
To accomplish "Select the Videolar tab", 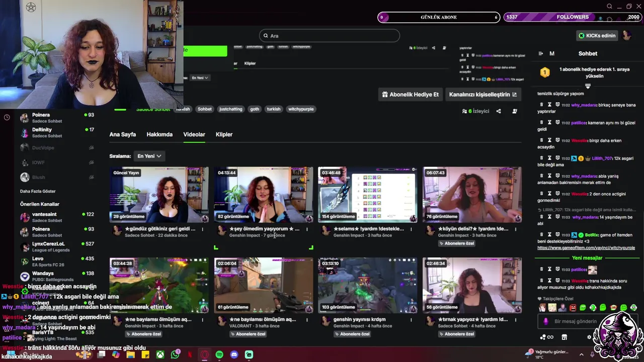I will [x=194, y=134].
